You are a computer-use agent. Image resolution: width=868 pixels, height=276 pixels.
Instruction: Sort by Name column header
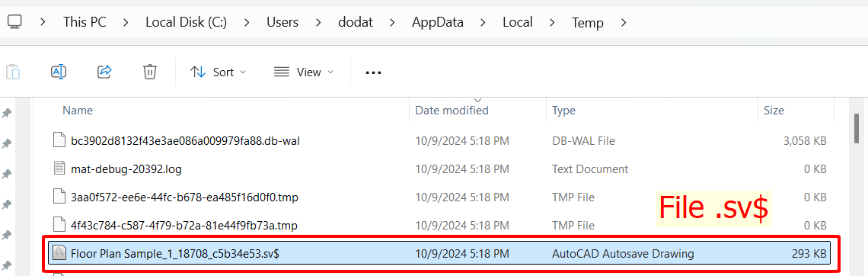tap(78, 111)
